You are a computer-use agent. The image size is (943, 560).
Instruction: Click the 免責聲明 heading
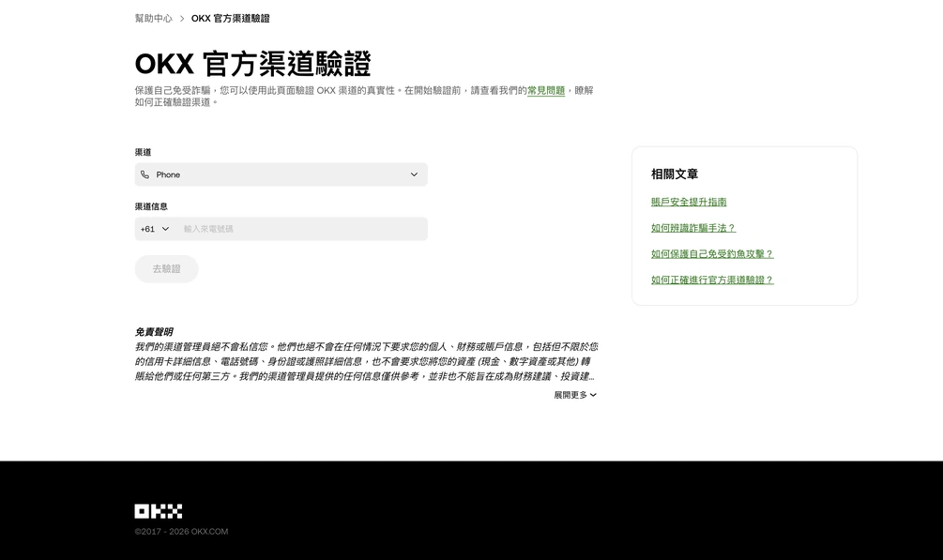click(154, 332)
